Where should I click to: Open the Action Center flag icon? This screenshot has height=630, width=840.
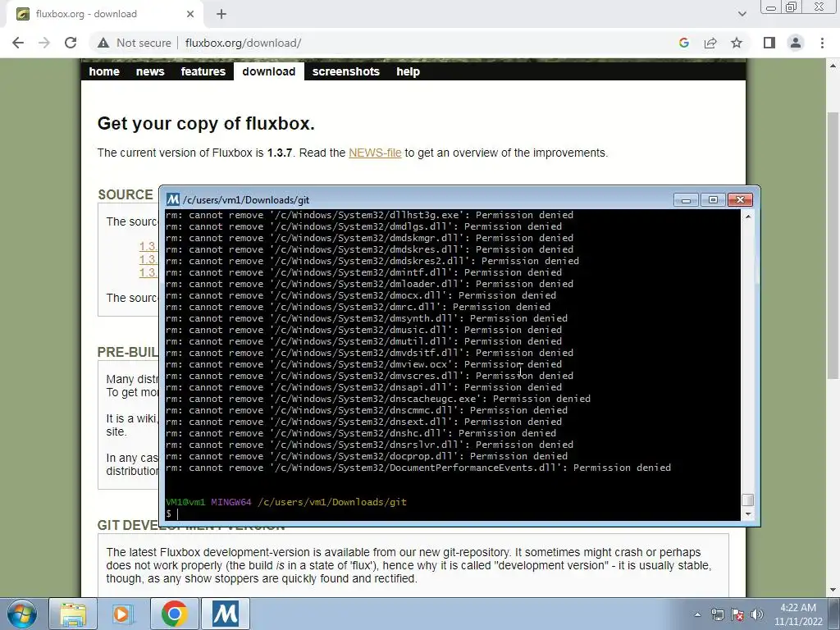pyautogui.click(x=737, y=614)
